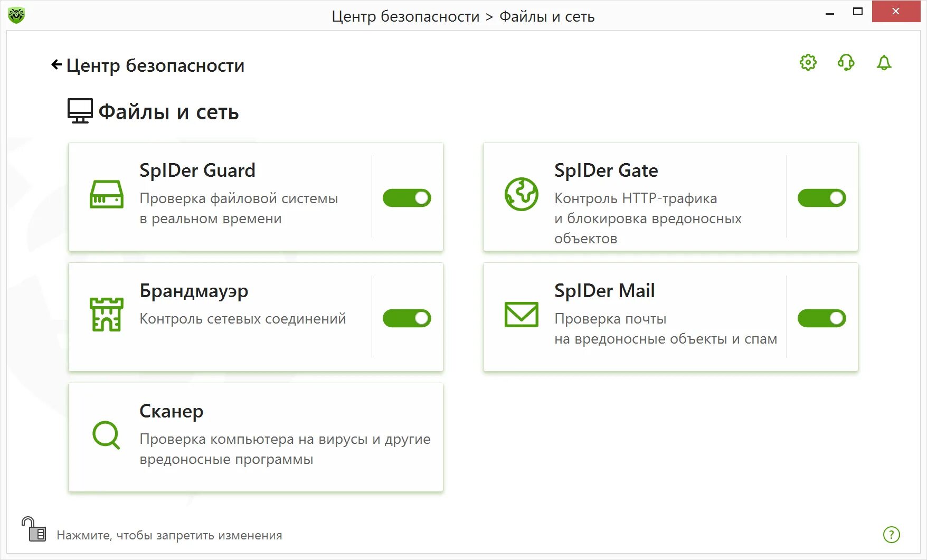Turn off the SpIDer Gate switch

821,198
